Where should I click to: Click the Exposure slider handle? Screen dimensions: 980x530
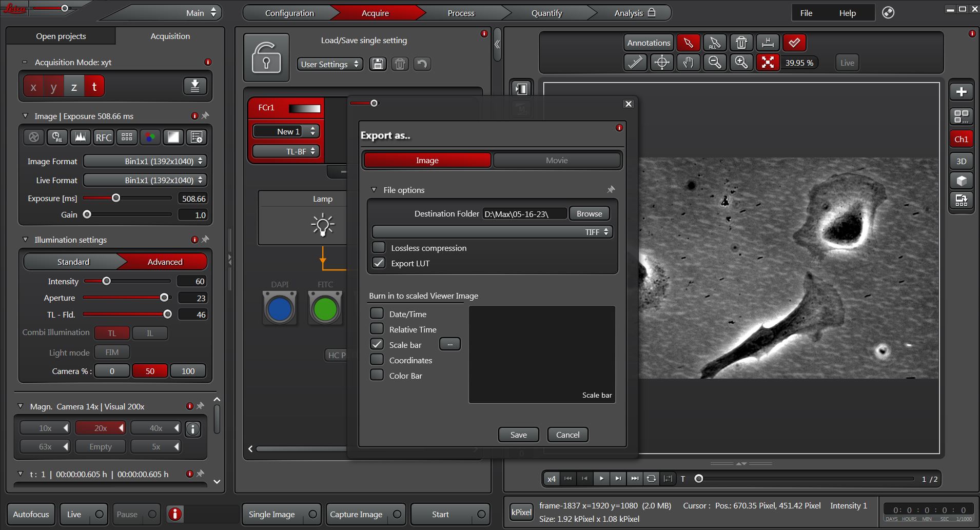tap(116, 198)
